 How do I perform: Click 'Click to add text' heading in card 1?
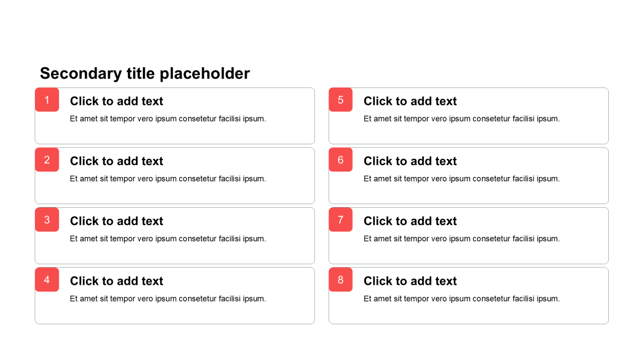[117, 101]
